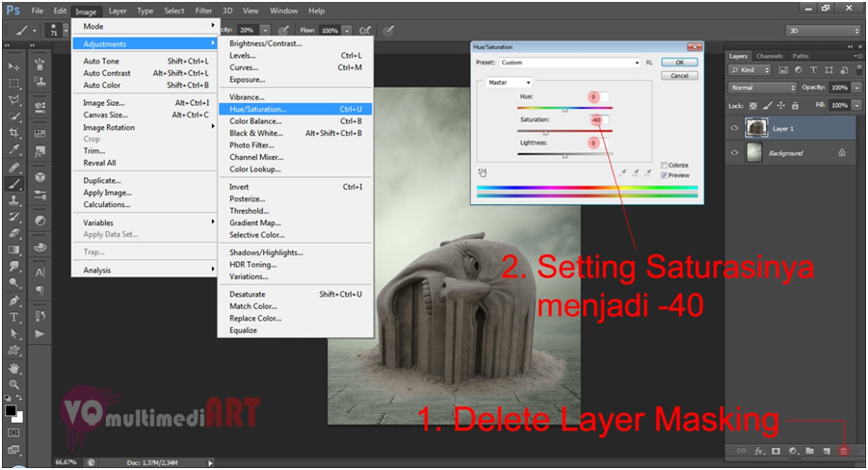Open the Preset dropdown in Hue/Saturation
868x470 pixels.
570,63
